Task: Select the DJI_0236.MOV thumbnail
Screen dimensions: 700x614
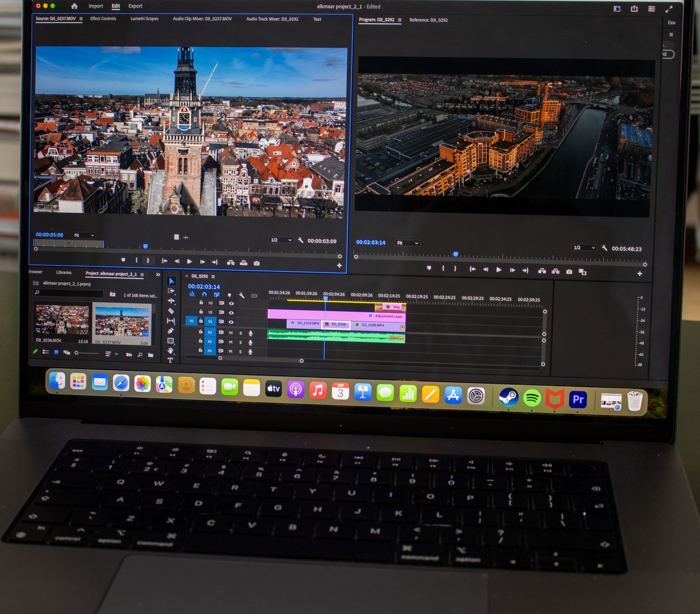Action: click(x=62, y=320)
